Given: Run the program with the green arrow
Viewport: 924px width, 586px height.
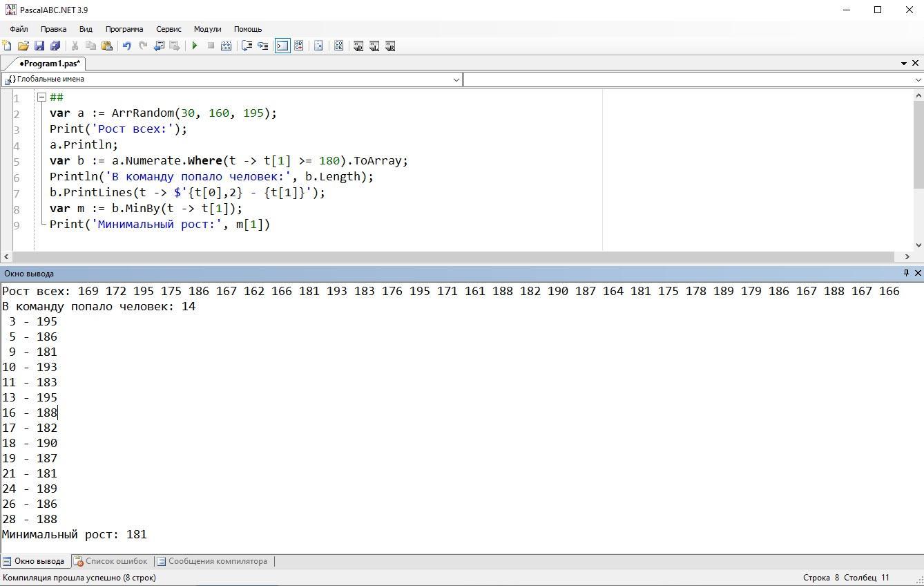Looking at the screenshot, I should tap(195, 46).
